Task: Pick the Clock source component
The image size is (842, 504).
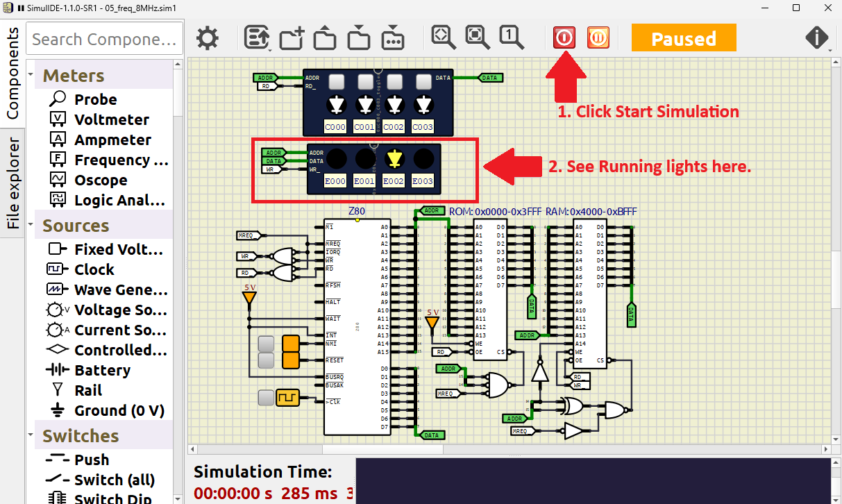Action: [x=92, y=269]
